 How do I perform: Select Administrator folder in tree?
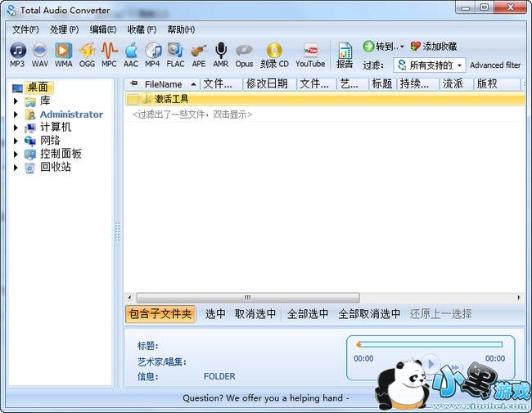click(x=71, y=114)
